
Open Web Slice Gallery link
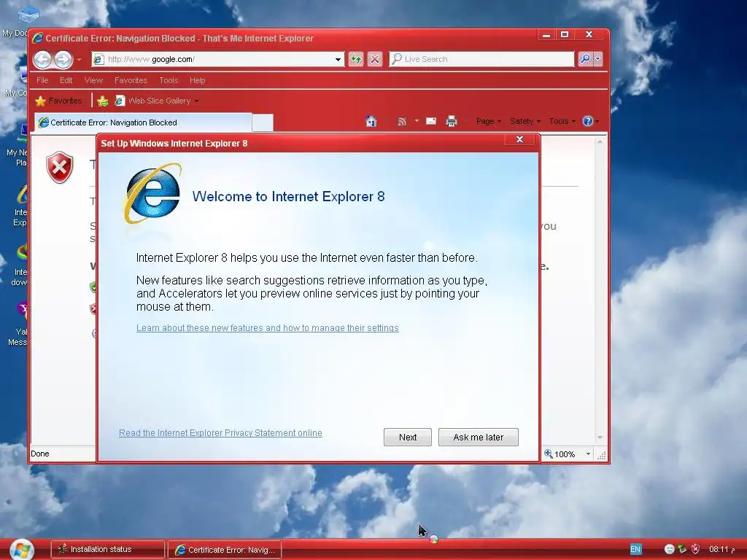tap(157, 101)
